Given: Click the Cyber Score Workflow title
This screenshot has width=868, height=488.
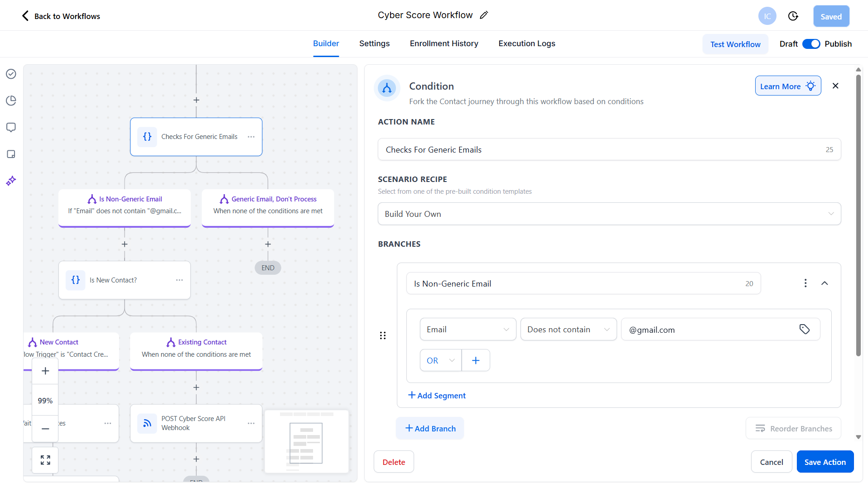Looking at the screenshot, I should click(425, 15).
